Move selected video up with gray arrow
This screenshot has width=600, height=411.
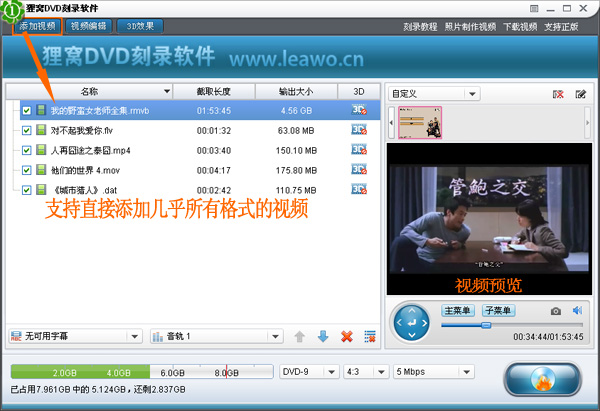(300, 337)
